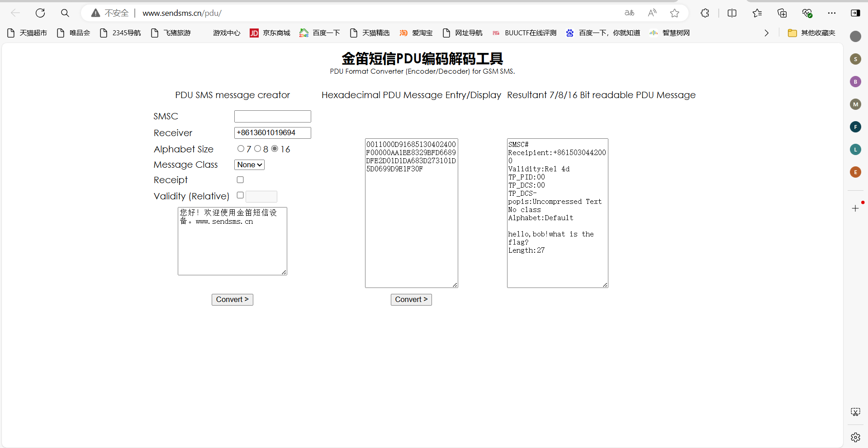Click the hexadecimal PDU text area
The height and width of the screenshot is (448, 868).
coord(412,213)
